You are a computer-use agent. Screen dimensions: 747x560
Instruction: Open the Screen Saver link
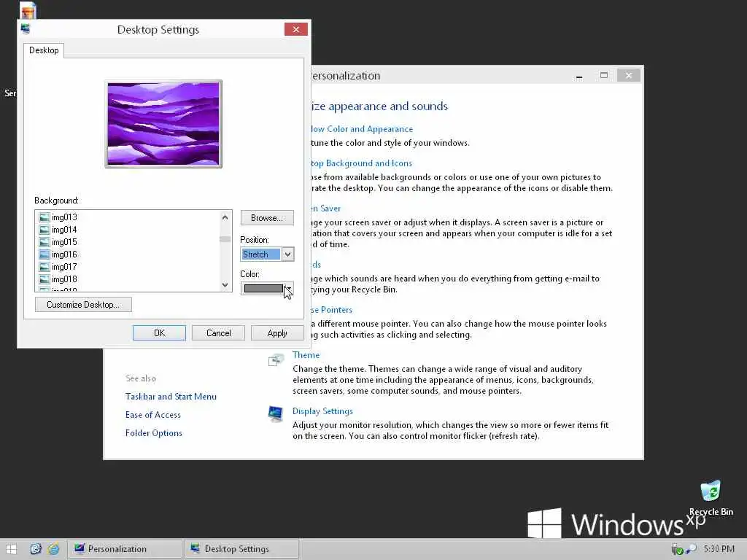pyautogui.click(x=325, y=209)
